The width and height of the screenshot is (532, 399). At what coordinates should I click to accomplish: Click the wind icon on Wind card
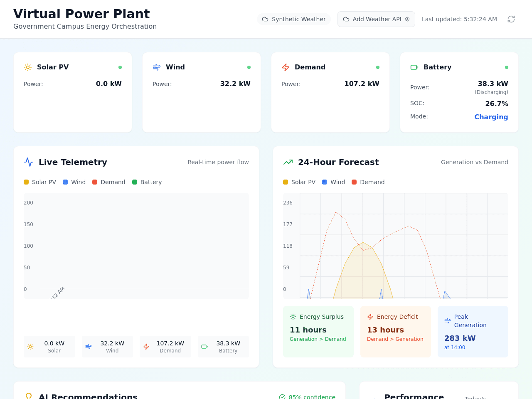157,67
